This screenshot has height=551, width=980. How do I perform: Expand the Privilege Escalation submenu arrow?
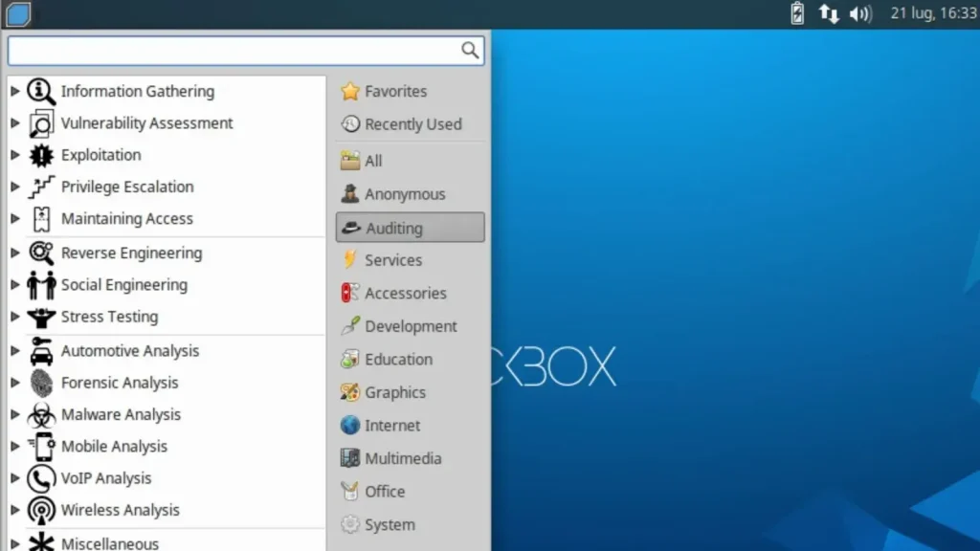pos(15,187)
